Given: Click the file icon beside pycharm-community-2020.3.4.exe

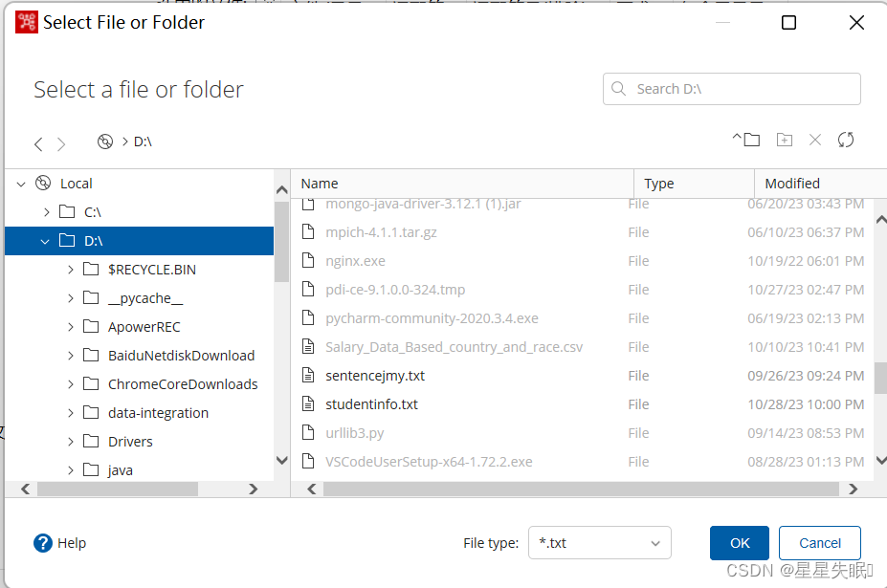Looking at the screenshot, I should [x=308, y=317].
